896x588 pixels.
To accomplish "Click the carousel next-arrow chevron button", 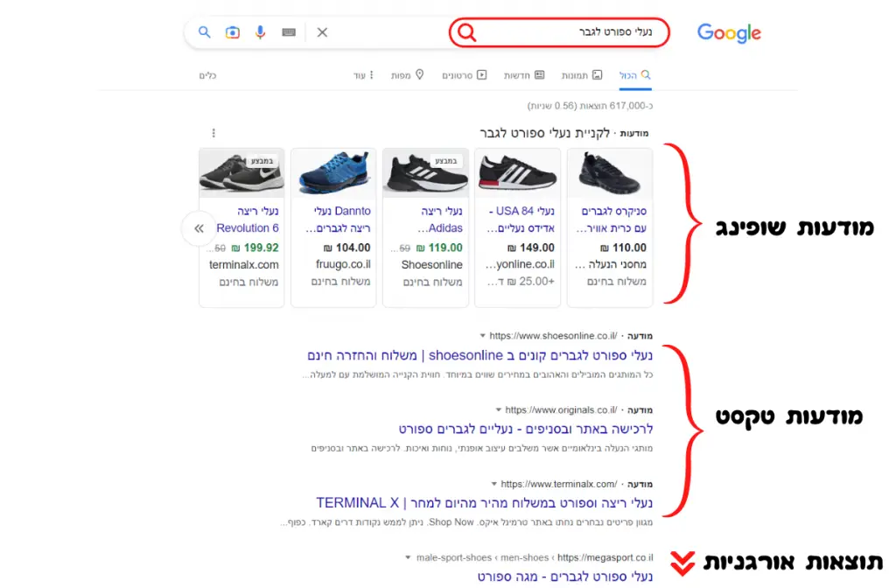I will [x=199, y=228].
